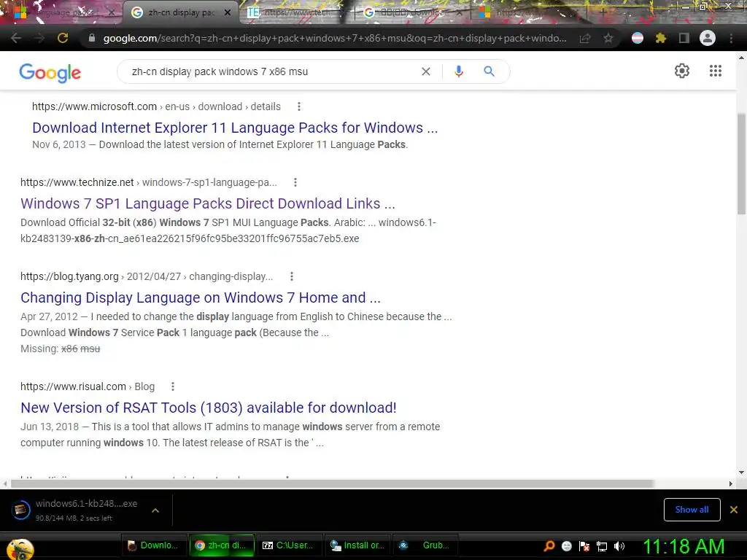Image resolution: width=747 pixels, height=560 pixels.
Task: View site info via the padlock icon
Action: [92, 38]
